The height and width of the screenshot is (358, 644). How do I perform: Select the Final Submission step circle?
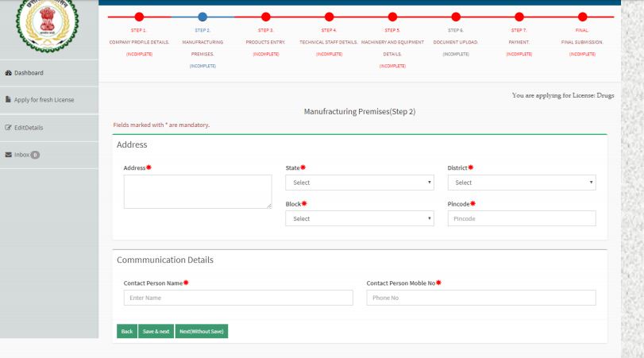coord(582,16)
